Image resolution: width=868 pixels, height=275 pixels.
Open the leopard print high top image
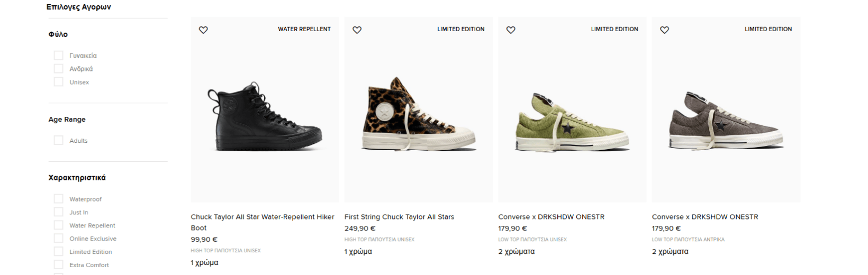click(419, 114)
